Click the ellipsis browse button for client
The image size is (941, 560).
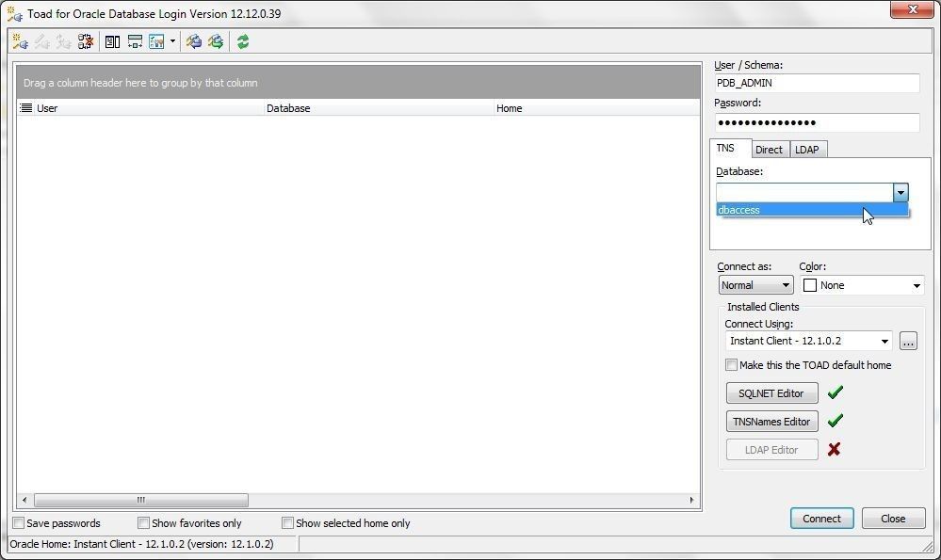(908, 341)
